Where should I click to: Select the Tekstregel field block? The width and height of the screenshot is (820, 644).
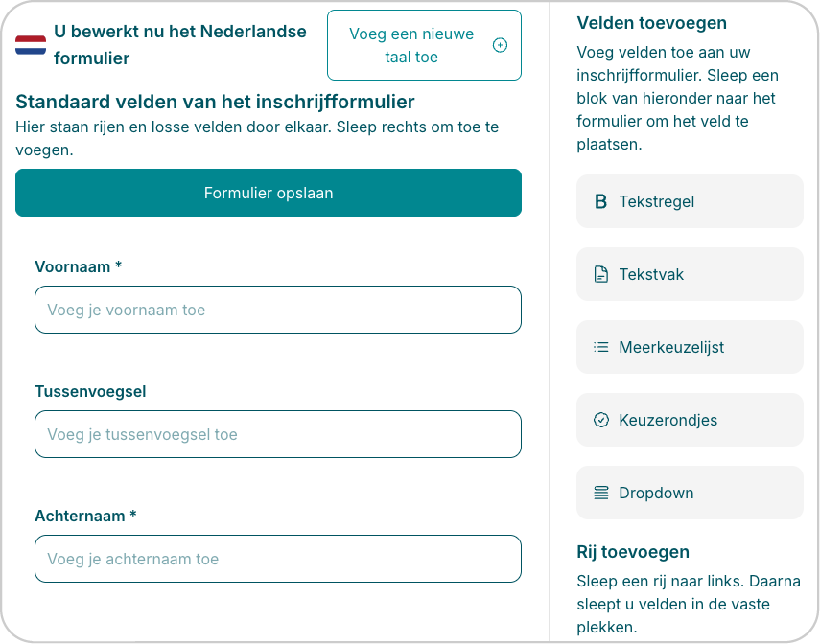click(690, 201)
